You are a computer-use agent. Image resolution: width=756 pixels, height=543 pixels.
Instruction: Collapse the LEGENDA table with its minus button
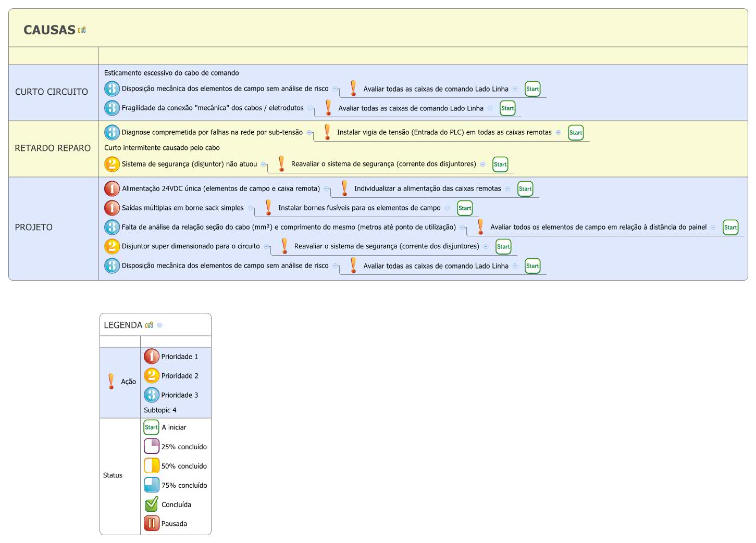[160, 325]
